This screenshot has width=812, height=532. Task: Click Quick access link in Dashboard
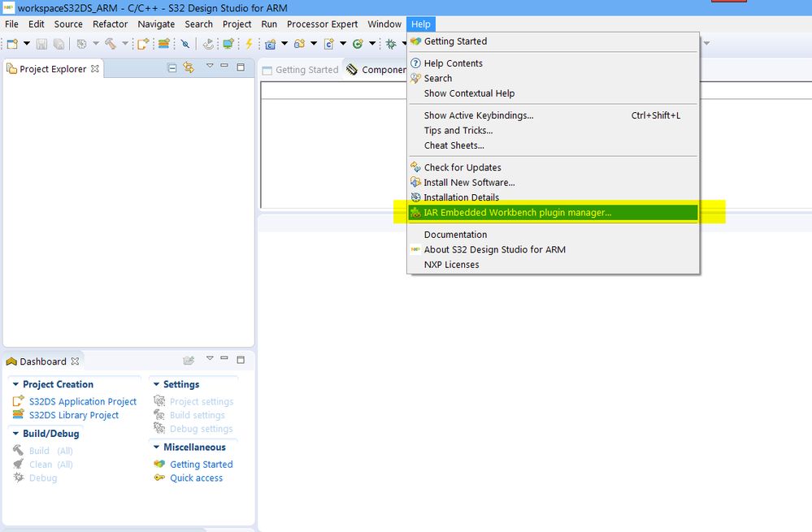pyautogui.click(x=196, y=478)
